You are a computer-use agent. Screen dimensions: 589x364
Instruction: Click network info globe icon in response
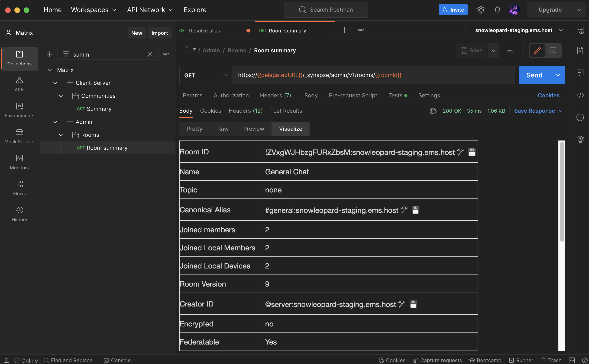433,111
